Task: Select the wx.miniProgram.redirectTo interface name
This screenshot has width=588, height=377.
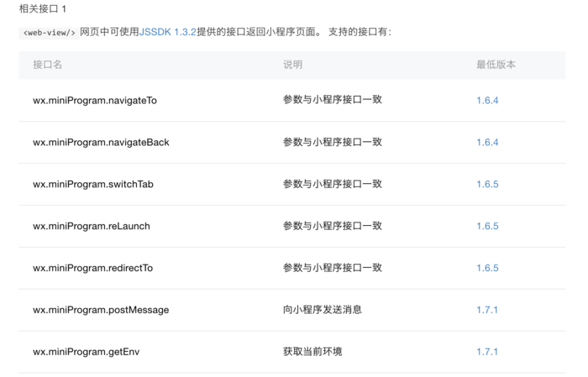Action: coord(92,269)
